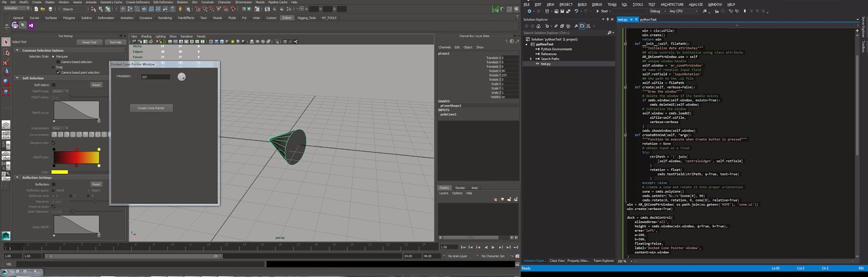The height and width of the screenshot is (277, 868).
Task: Expand the Search Paths tree node
Action: 531,59
